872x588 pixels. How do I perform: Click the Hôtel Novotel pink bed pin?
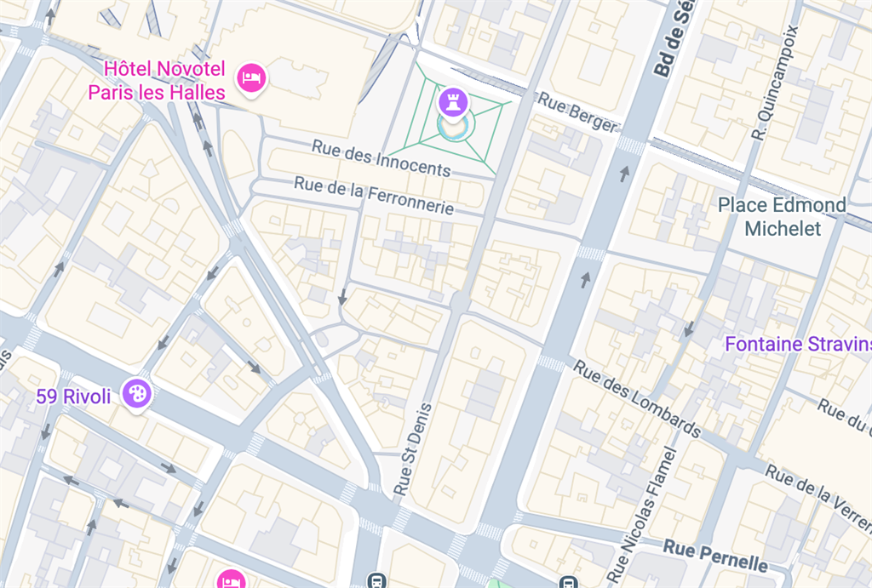(251, 78)
